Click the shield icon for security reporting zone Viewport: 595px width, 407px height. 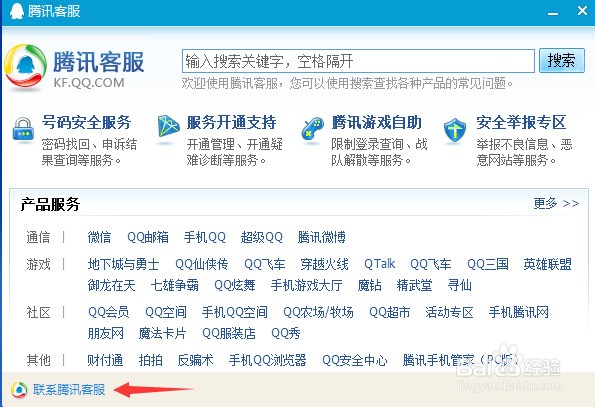455,130
